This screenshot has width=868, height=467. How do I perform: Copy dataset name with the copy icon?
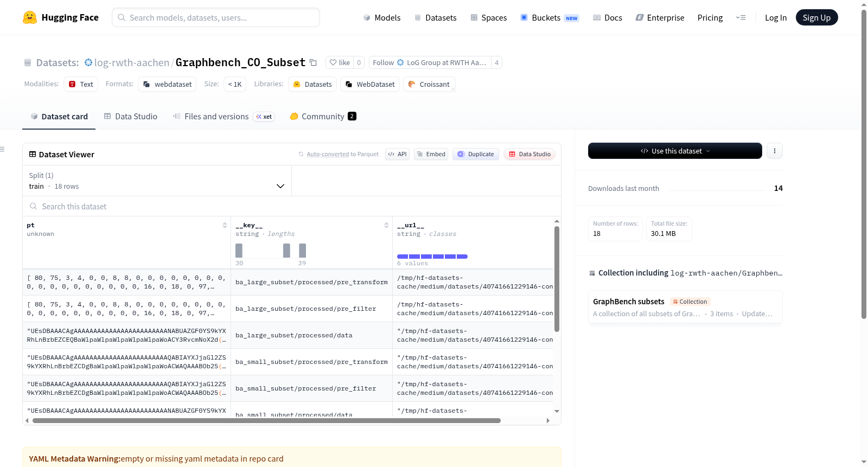[313, 62]
